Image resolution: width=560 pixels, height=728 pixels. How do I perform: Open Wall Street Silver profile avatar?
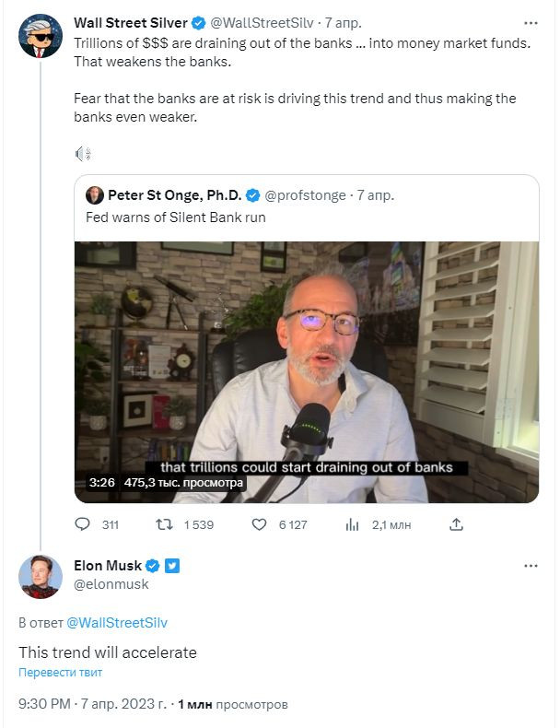pyautogui.click(x=40, y=34)
